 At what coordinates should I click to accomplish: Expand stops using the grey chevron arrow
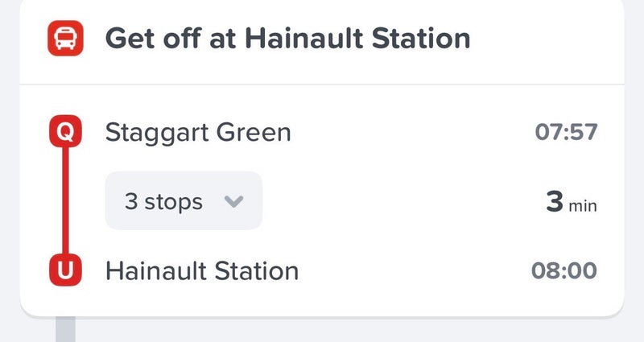(x=233, y=201)
